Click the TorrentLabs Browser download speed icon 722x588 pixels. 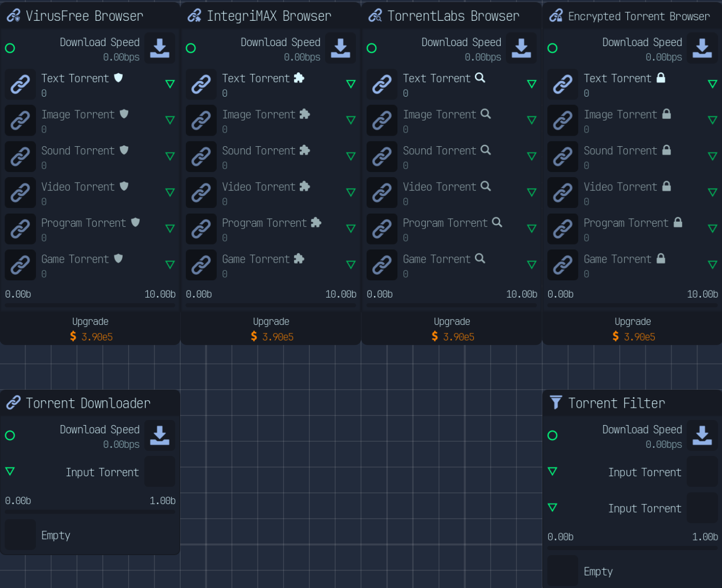pos(521,48)
